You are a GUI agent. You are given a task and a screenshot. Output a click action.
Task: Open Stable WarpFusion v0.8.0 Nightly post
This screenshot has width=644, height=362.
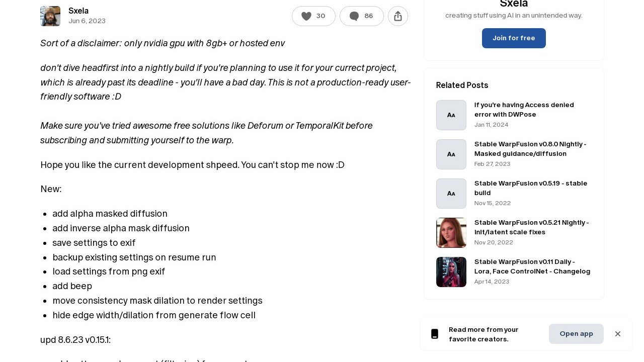[530, 149]
